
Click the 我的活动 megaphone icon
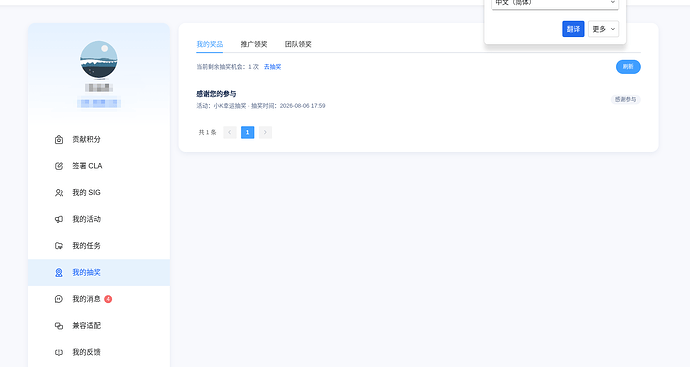tap(59, 219)
